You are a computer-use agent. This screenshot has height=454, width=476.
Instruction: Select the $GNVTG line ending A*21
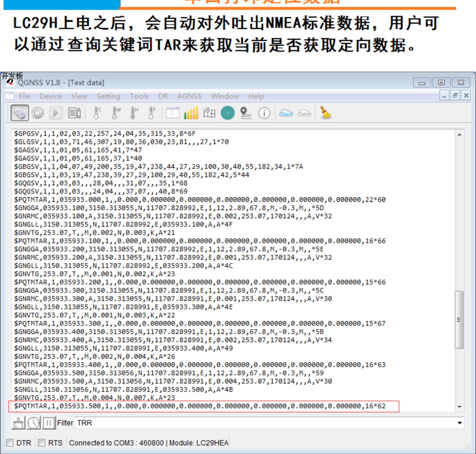point(94,233)
